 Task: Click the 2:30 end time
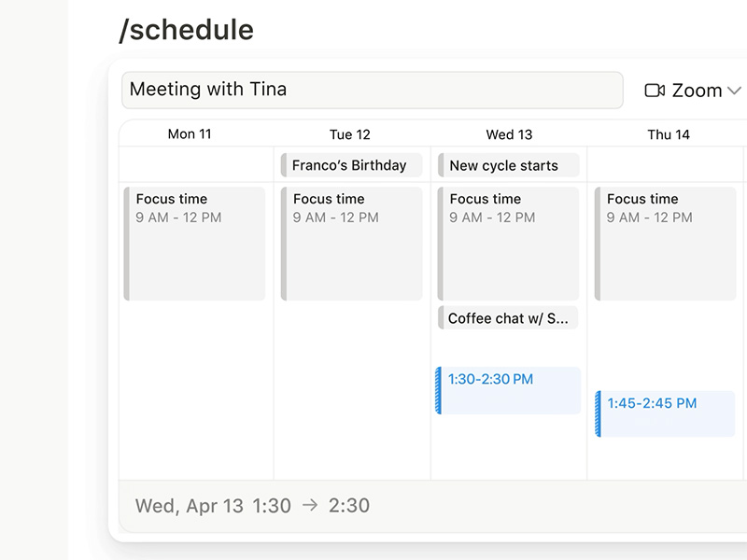pyautogui.click(x=350, y=506)
